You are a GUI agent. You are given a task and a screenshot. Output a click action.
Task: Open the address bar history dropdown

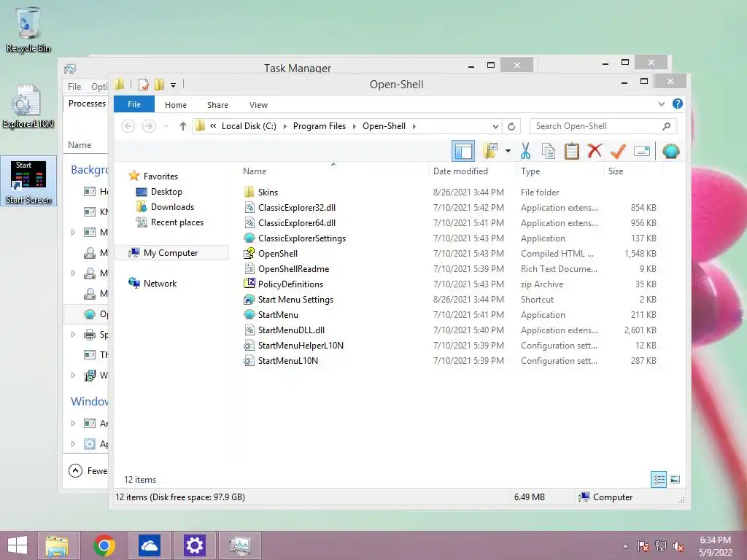pos(495,126)
